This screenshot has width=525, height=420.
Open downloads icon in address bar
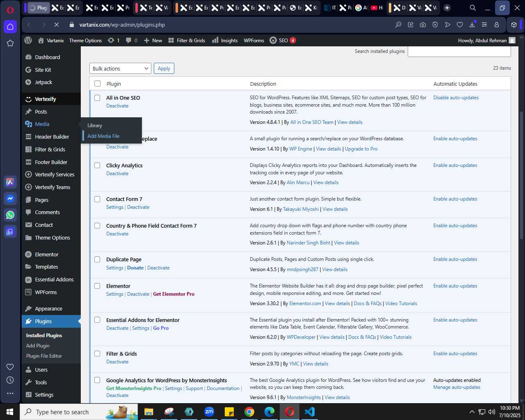[x=472, y=25]
